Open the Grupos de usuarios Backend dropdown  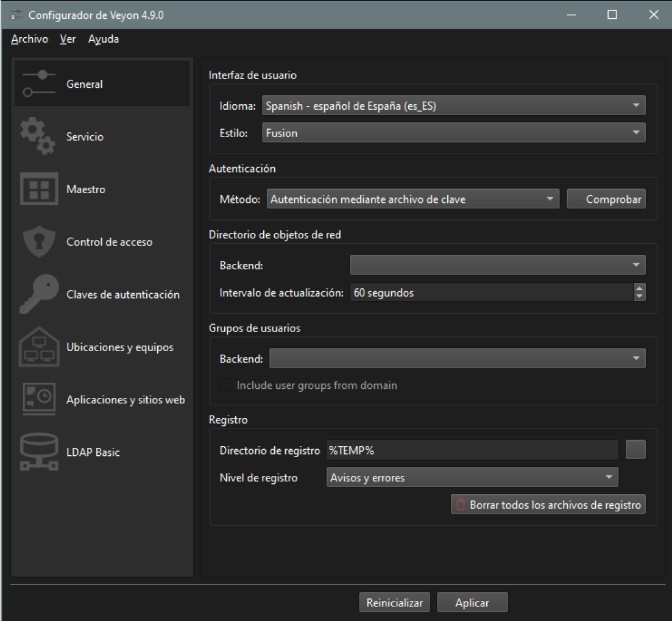[458, 358]
